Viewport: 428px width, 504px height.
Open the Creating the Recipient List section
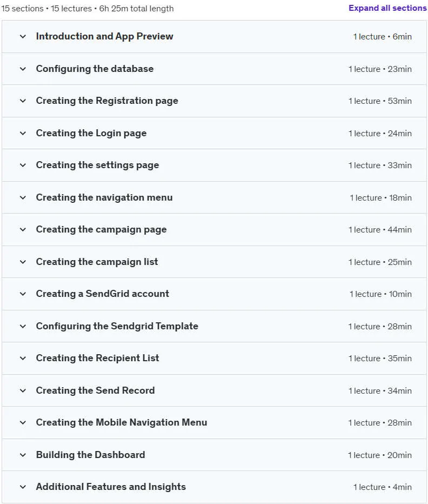(215, 358)
